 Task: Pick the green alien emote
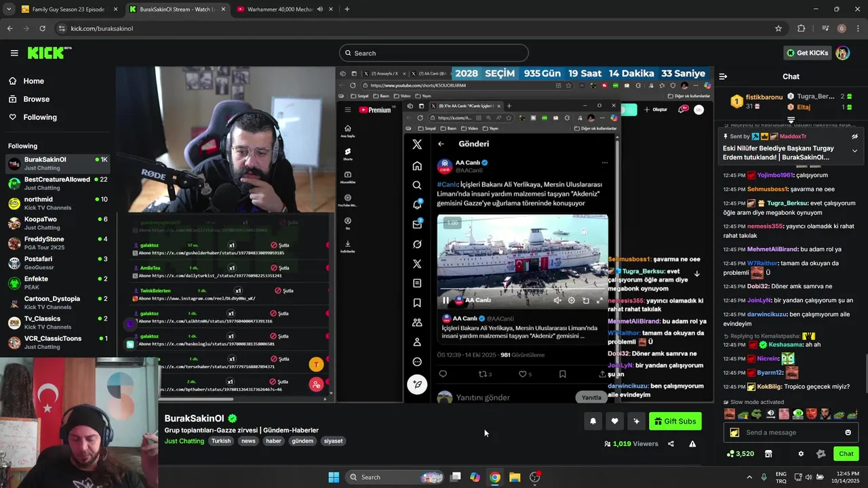(797, 414)
